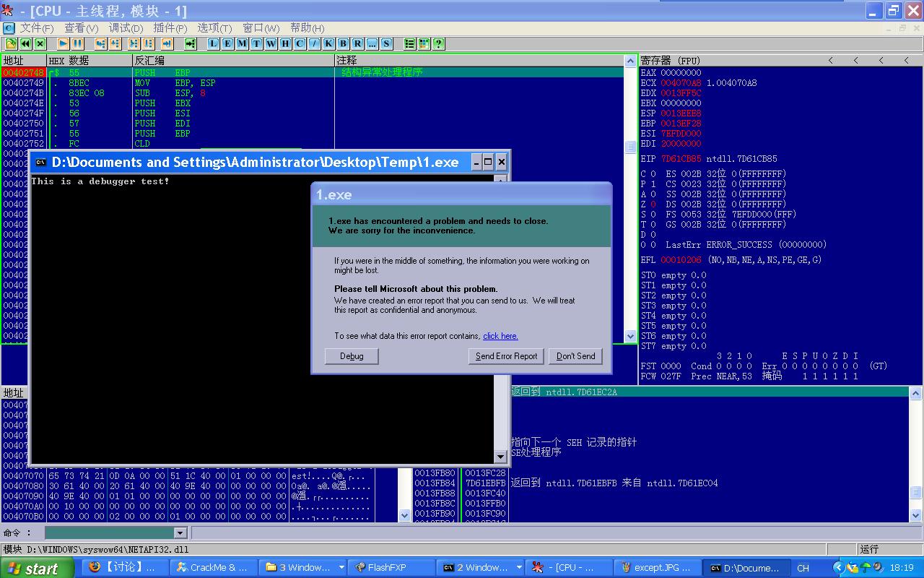Image resolution: width=924 pixels, height=578 pixels.
Task: Click the 注释 column header
Action: [479, 61]
